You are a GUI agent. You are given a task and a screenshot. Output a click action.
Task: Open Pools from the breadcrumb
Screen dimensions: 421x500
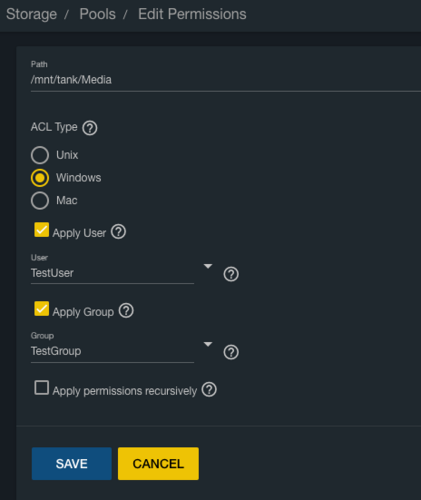[x=98, y=14]
